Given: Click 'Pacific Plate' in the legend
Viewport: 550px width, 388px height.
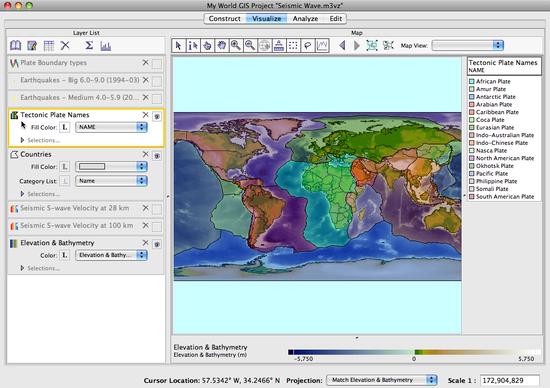Looking at the screenshot, I should tap(492, 174).
